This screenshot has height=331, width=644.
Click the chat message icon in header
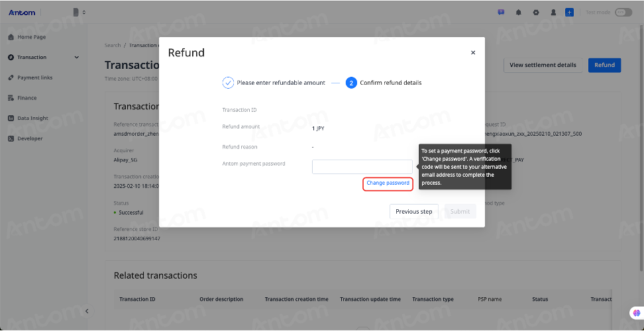coord(501,13)
